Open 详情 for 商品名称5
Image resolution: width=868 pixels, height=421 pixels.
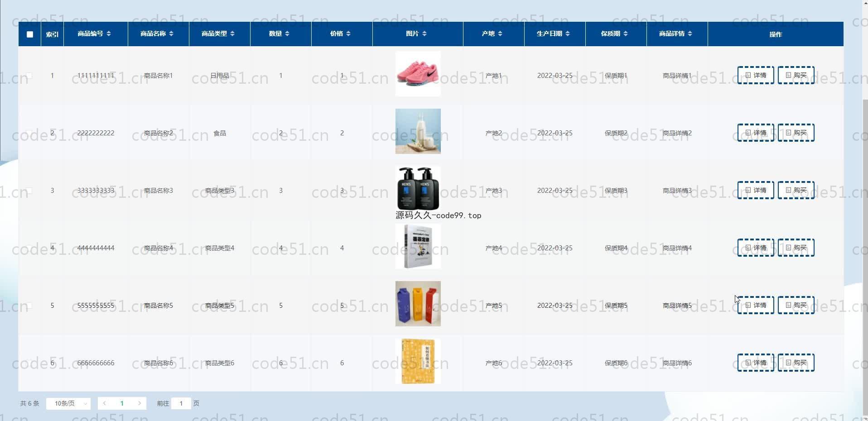point(756,305)
